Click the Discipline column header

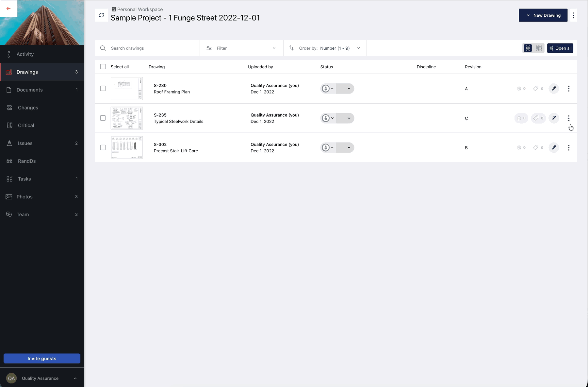click(x=426, y=67)
